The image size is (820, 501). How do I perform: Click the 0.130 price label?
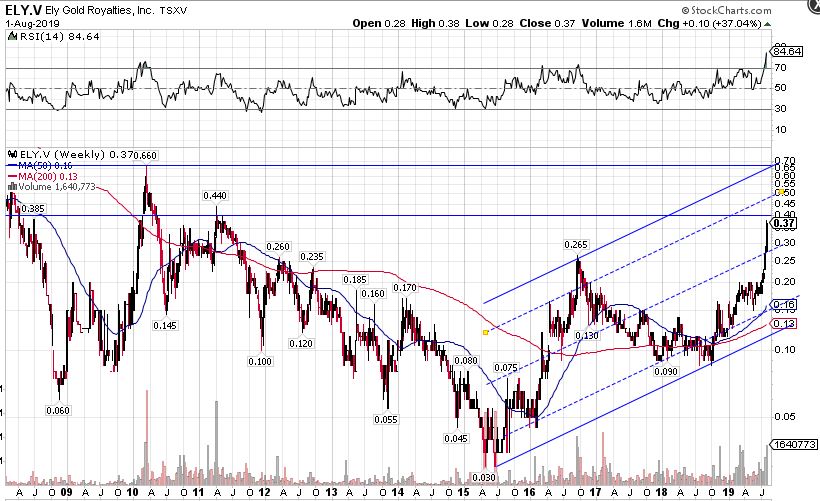pos(587,335)
